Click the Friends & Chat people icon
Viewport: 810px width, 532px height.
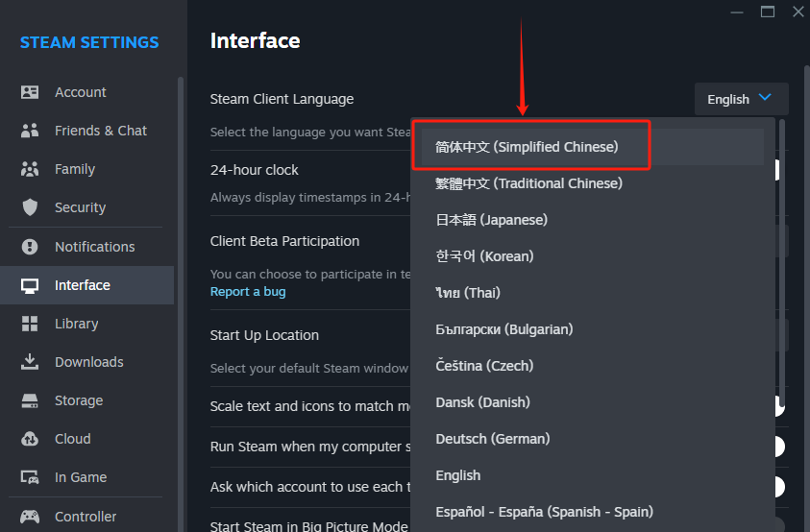point(30,131)
